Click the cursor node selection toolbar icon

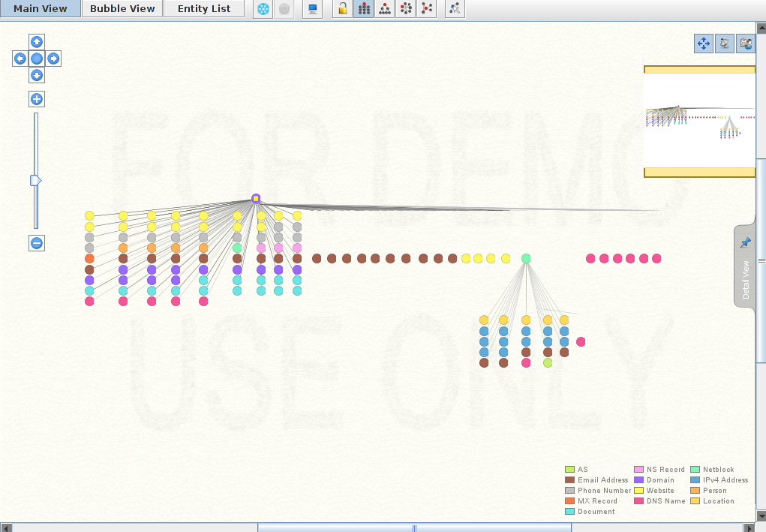[455, 9]
